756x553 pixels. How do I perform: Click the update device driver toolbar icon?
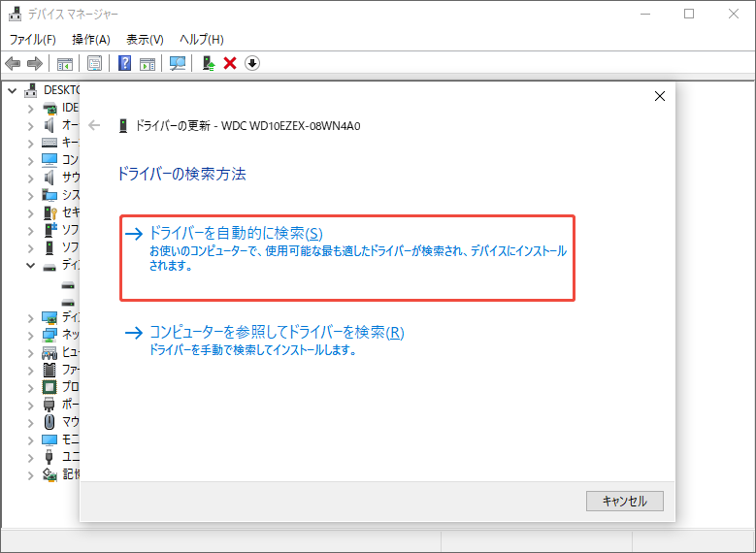[x=209, y=63]
